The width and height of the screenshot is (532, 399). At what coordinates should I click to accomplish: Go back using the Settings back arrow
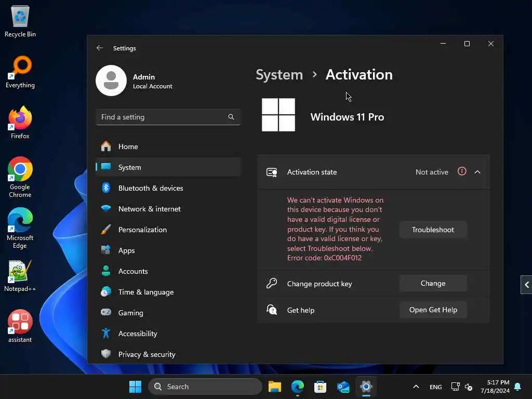99,48
